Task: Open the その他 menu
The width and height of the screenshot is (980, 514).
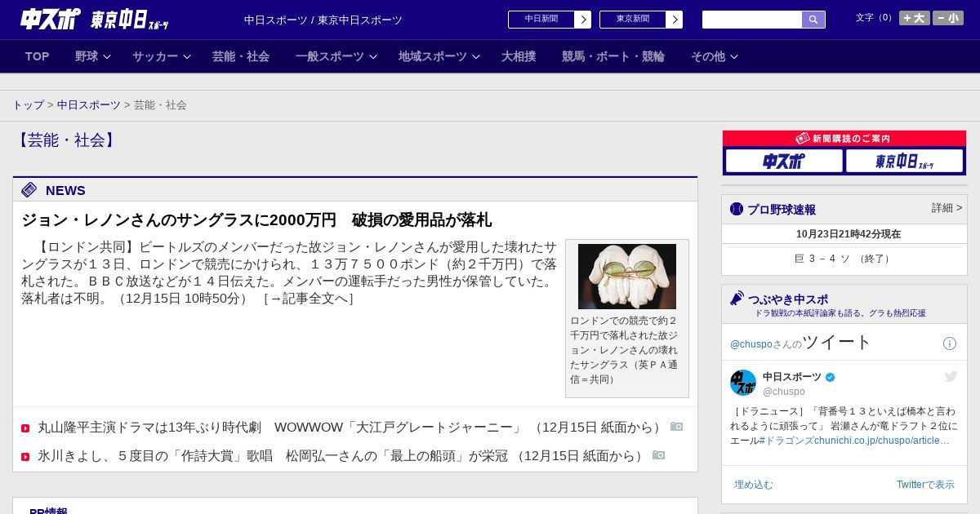Action: click(x=708, y=56)
